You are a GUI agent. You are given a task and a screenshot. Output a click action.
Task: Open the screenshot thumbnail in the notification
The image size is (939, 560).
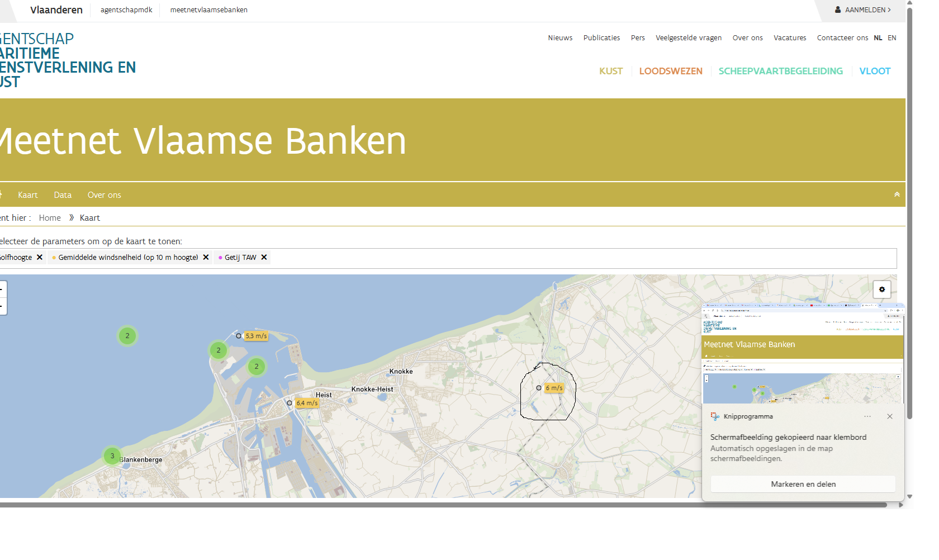coord(803,353)
